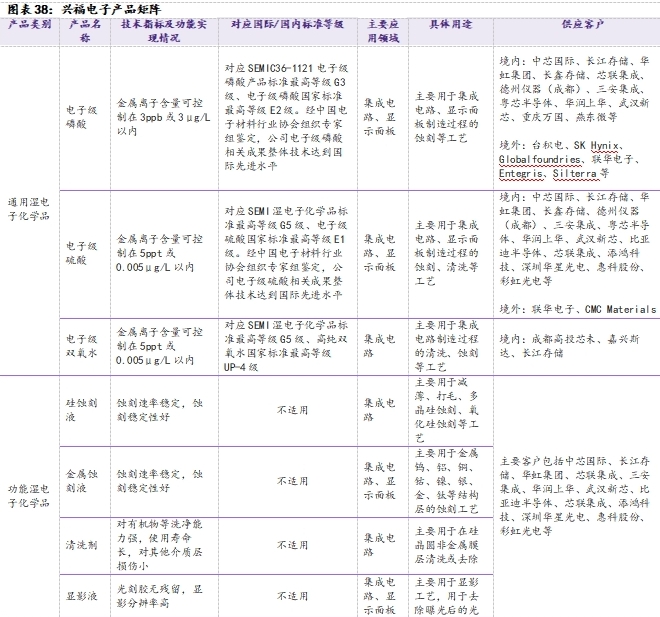
Task: Click the '主要应用领域' column header
Action: point(383,31)
